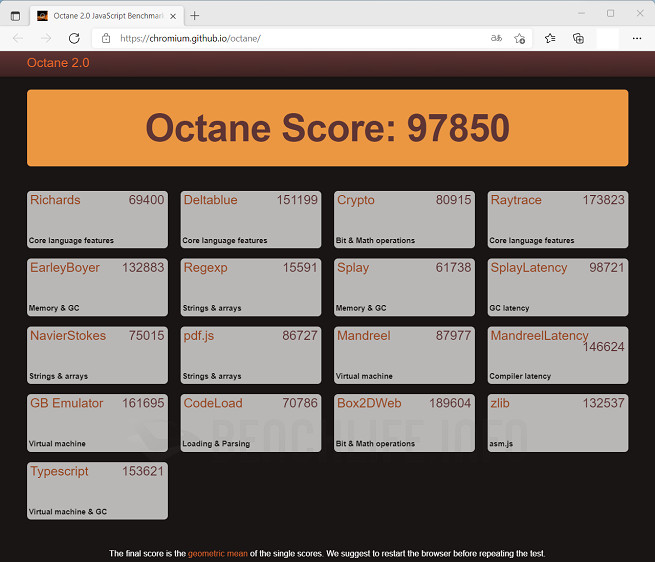Image resolution: width=655 pixels, height=562 pixels.
Task: Select the pdf.js score 86727
Action: [x=300, y=336]
